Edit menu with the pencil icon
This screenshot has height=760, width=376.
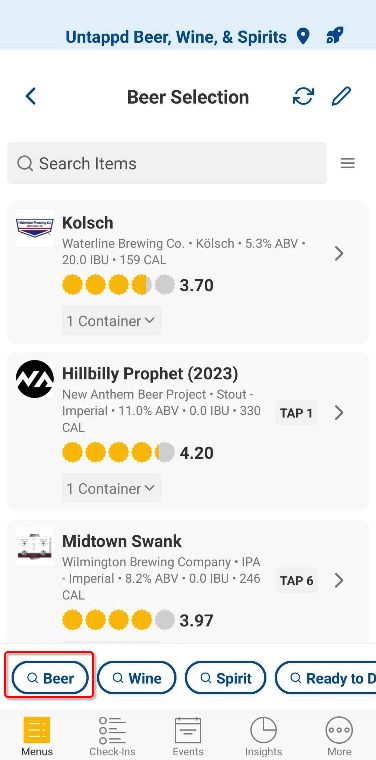341,96
